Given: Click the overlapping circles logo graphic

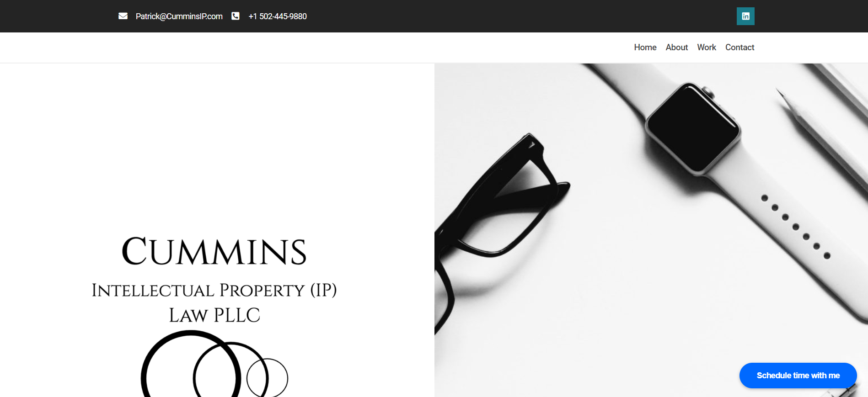Looking at the screenshot, I should (214, 364).
